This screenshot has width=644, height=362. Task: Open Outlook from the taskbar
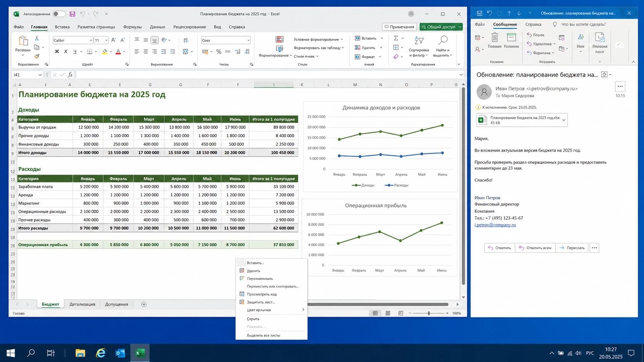point(120,353)
